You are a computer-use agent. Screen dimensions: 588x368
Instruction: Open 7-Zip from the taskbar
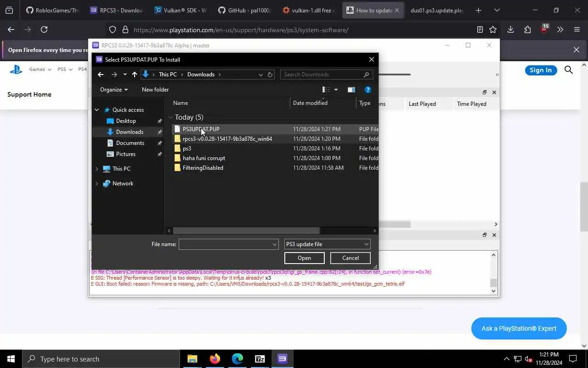(x=260, y=359)
